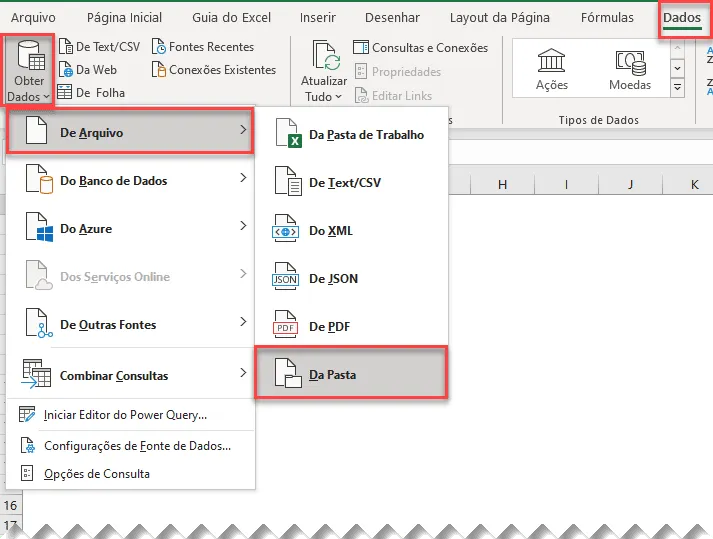Screen dimensions: 713x539
Task: Click the Power Query editor pencil icon
Action: tap(27, 415)
